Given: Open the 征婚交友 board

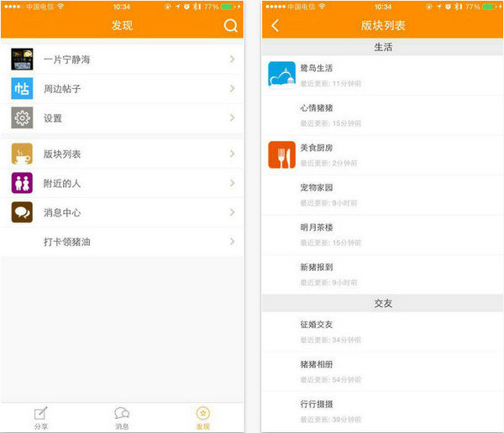Looking at the screenshot, I should coord(382,331).
